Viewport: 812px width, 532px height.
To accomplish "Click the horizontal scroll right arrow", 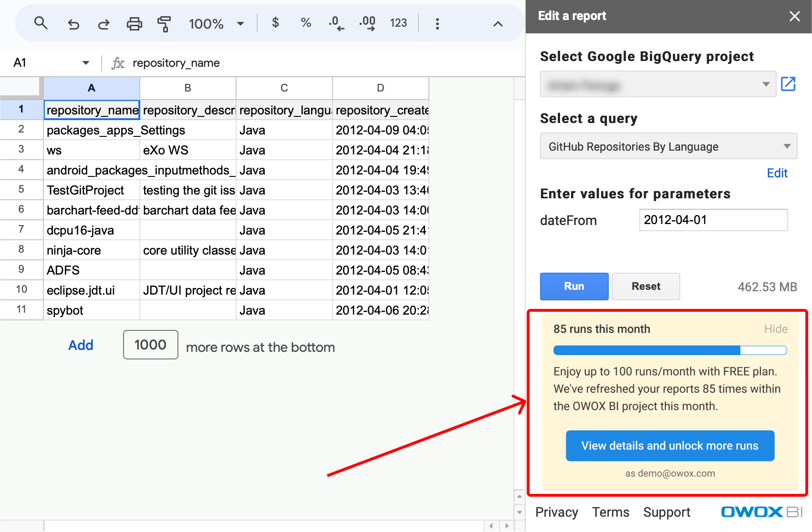I will click(507, 526).
